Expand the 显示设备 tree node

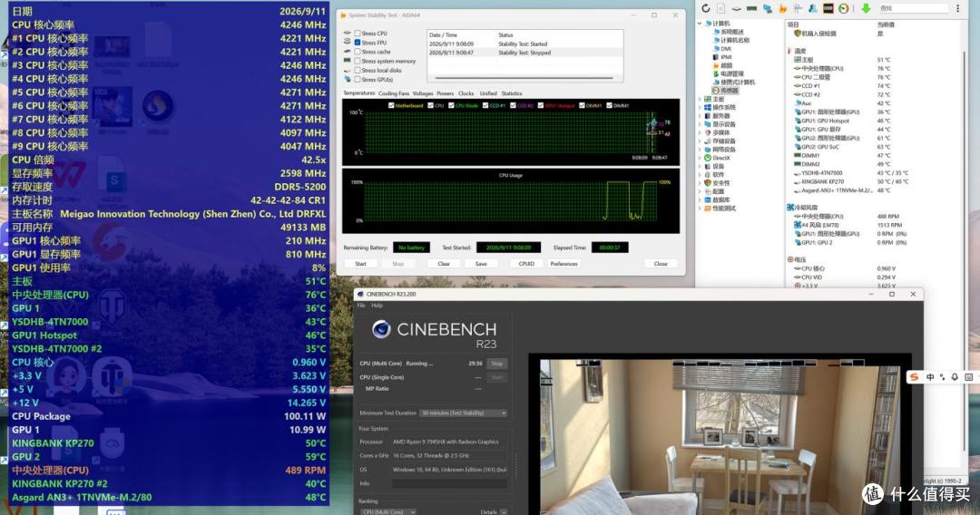click(700, 124)
